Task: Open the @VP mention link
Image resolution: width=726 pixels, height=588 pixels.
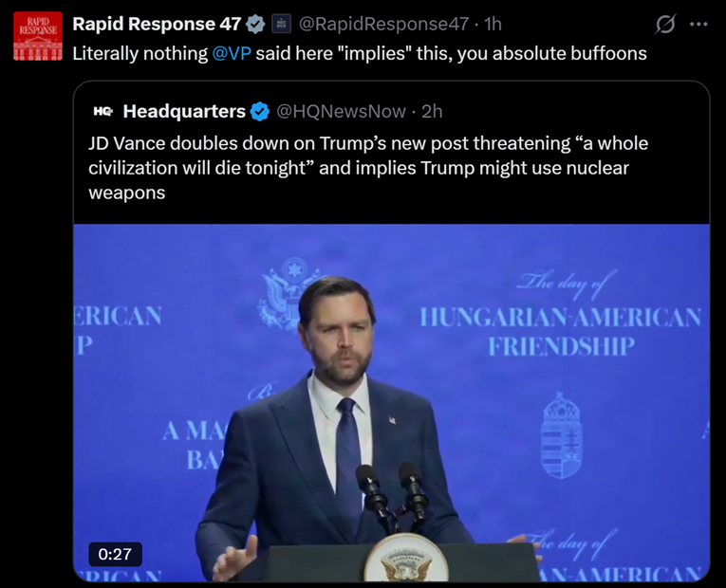Action: pyautogui.click(x=232, y=53)
